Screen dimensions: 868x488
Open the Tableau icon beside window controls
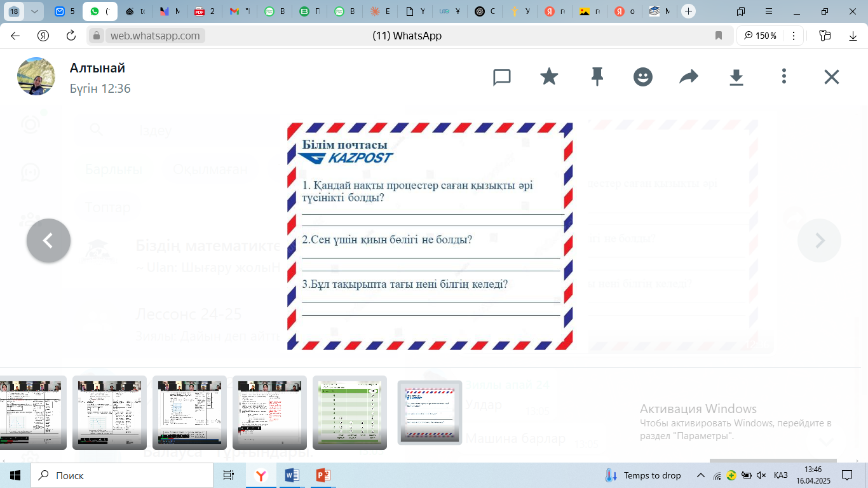coord(741,11)
